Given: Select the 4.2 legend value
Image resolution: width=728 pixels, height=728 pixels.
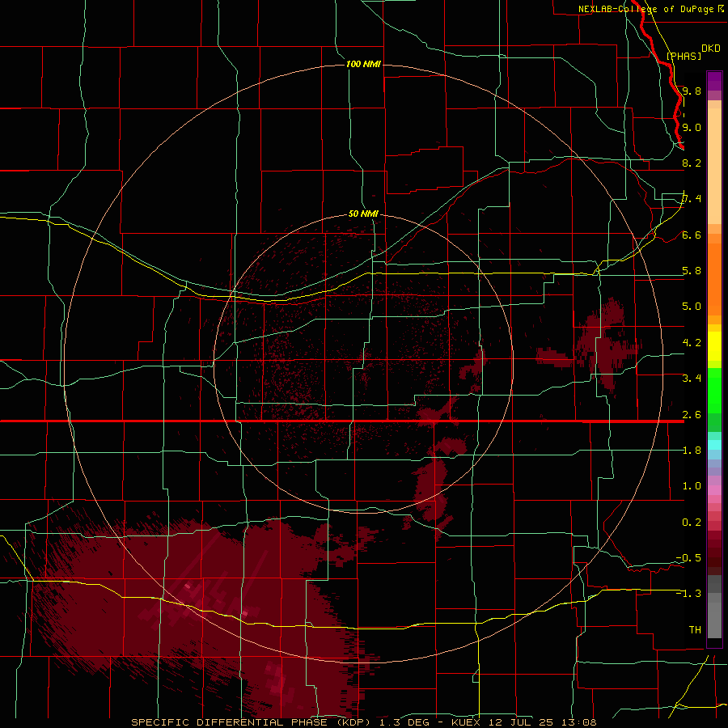Looking at the screenshot, I should (x=692, y=343).
